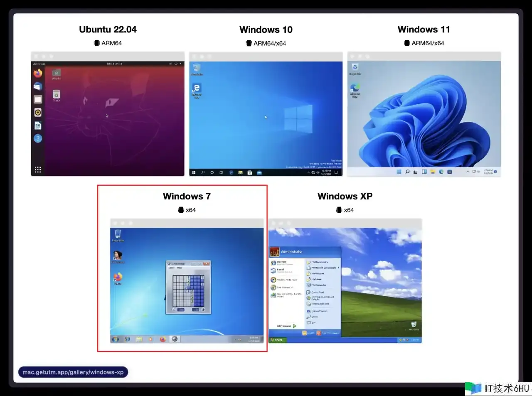Open Widgets on the Windows 11 taskbar

[x=424, y=172]
